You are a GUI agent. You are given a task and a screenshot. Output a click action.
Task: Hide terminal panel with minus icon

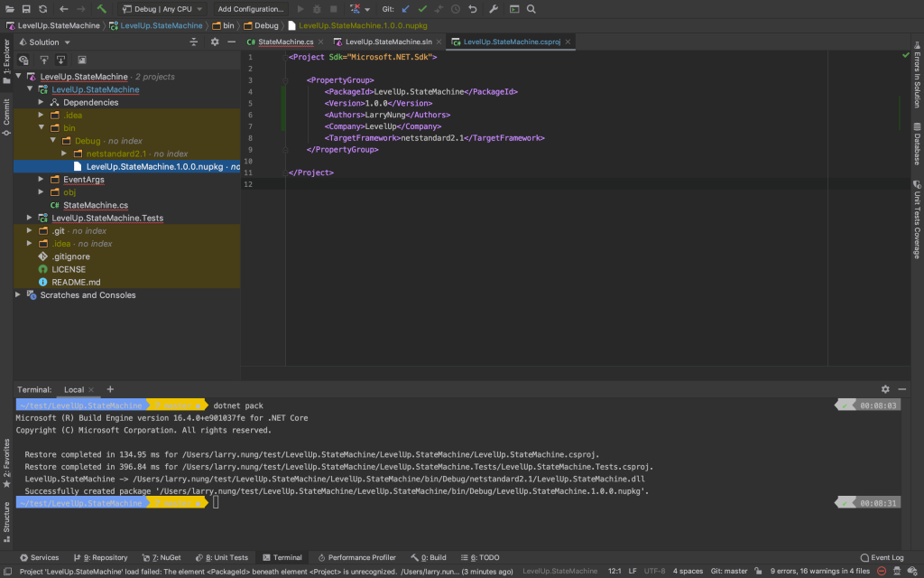pos(902,389)
